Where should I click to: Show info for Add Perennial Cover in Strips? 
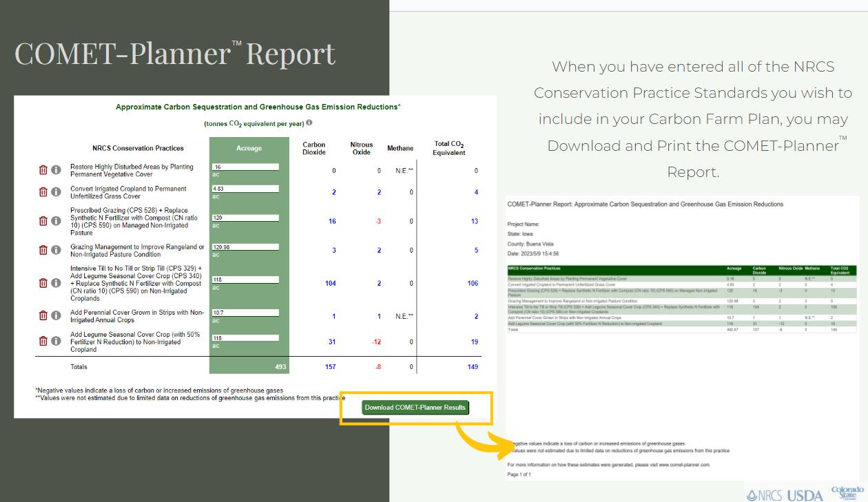(x=56, y=315)
